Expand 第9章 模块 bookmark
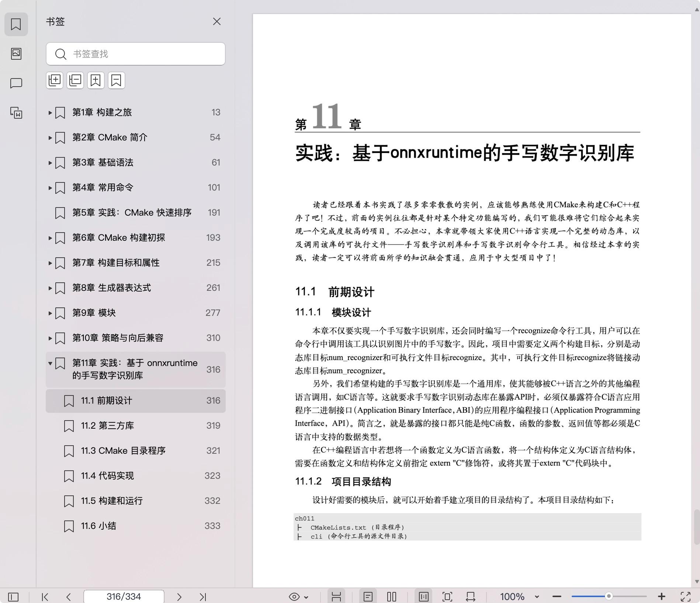 (50, 313)
